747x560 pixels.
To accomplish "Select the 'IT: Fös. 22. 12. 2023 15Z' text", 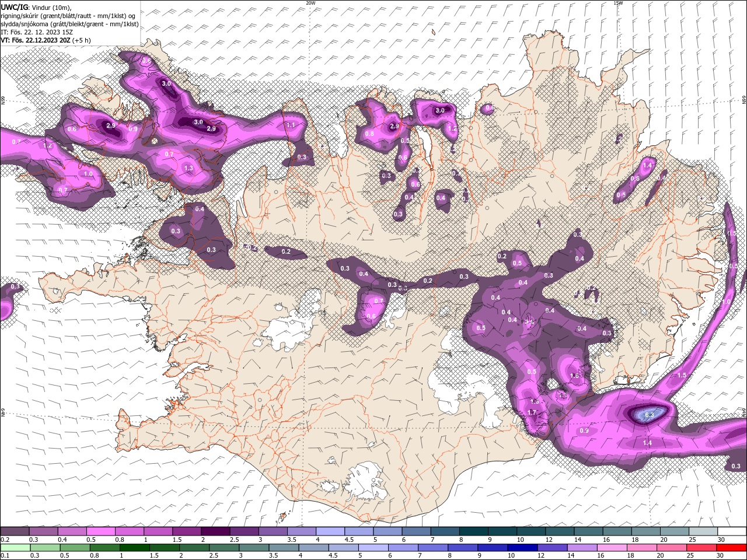I will point(37,32).
